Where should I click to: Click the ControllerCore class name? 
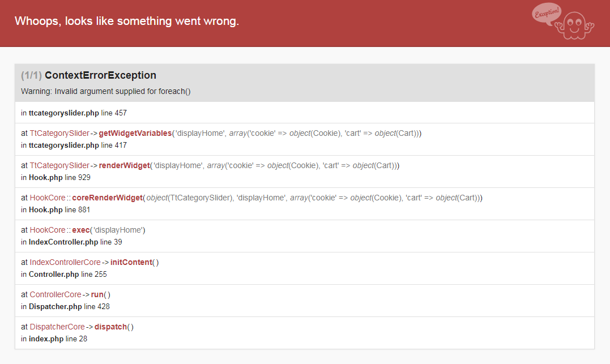(56, 295)
